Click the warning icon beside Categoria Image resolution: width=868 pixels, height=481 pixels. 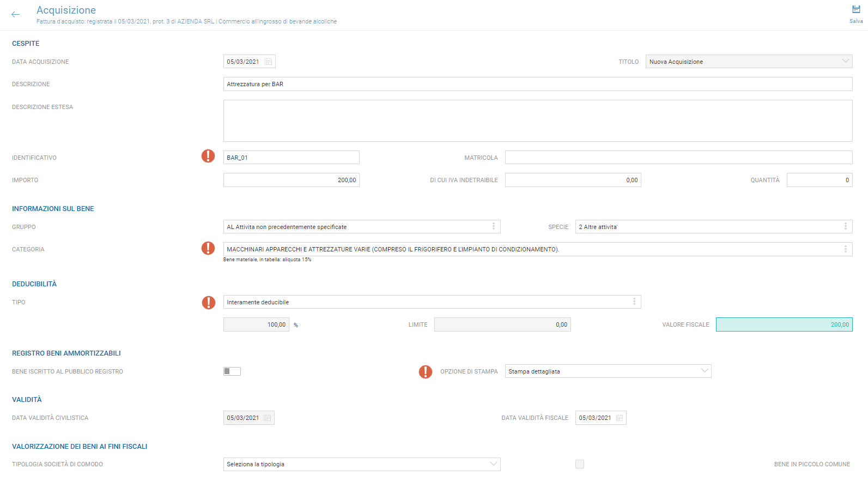coord(208,248)
